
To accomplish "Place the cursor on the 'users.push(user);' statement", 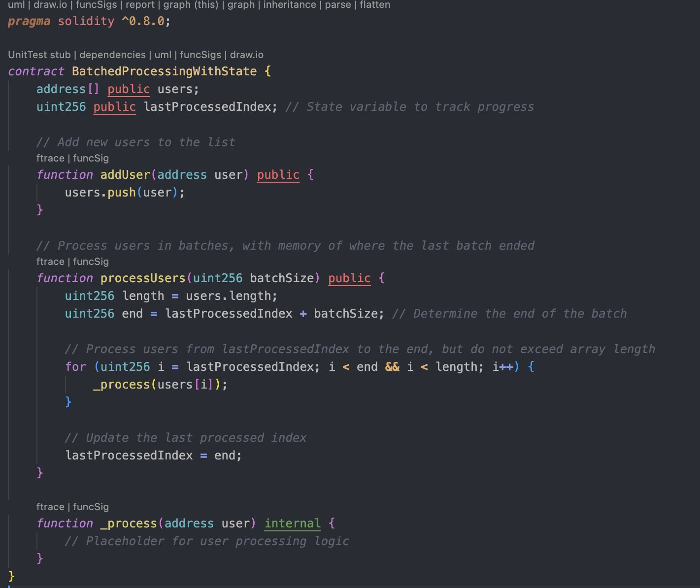I will coord(125,193).
